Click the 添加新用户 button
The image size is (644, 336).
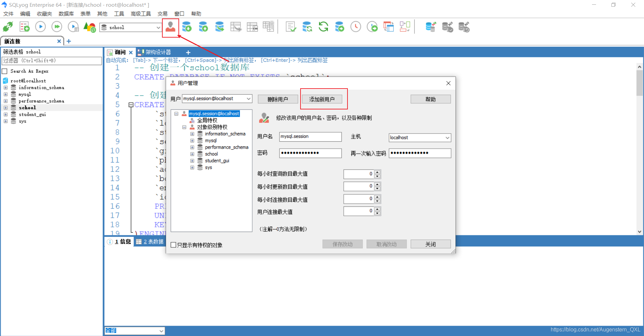pyautogui.click(x=322, y=99)
